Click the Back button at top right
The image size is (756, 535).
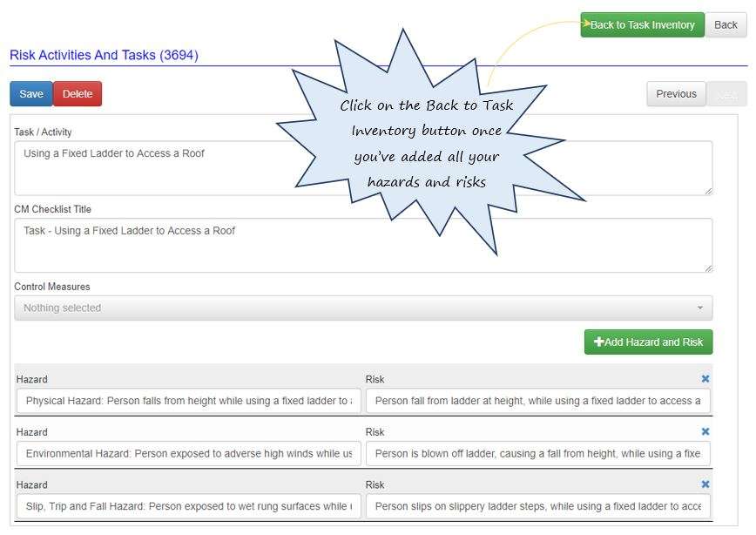click(726, 24)
